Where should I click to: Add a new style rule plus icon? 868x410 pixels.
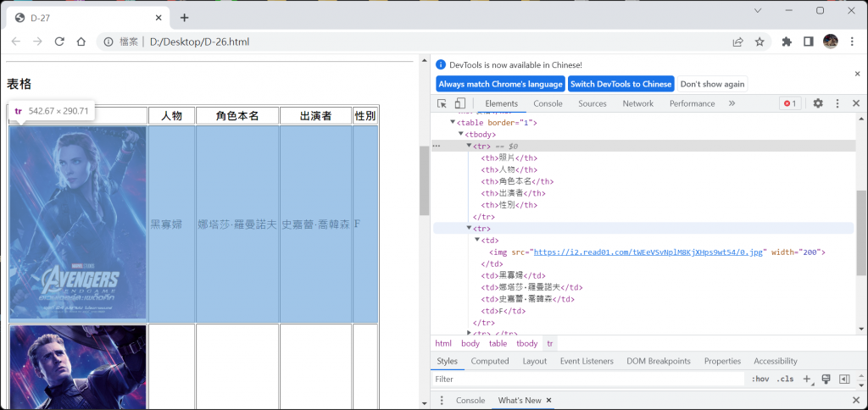[x=807, y=379]
